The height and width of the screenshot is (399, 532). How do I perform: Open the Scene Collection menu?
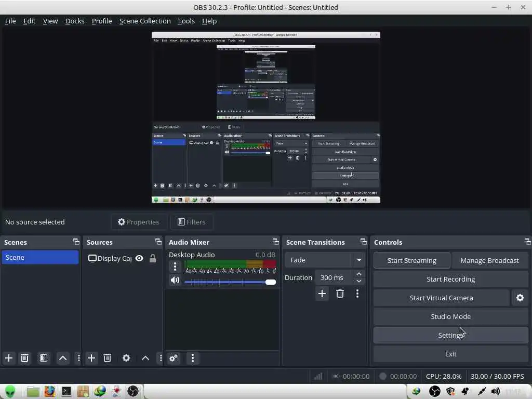145,21
